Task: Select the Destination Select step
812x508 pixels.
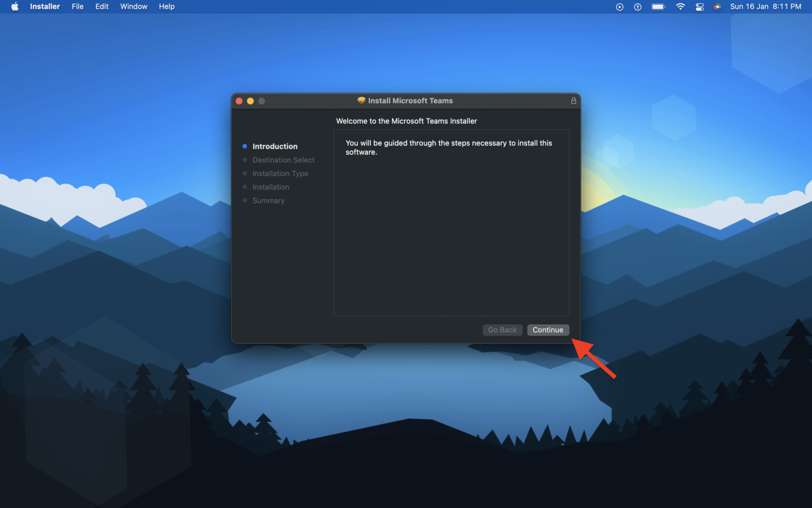Action: coord(283,160)
